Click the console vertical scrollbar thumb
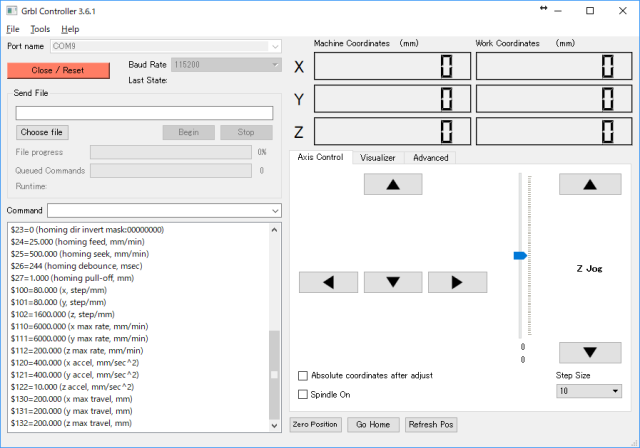 274,375
